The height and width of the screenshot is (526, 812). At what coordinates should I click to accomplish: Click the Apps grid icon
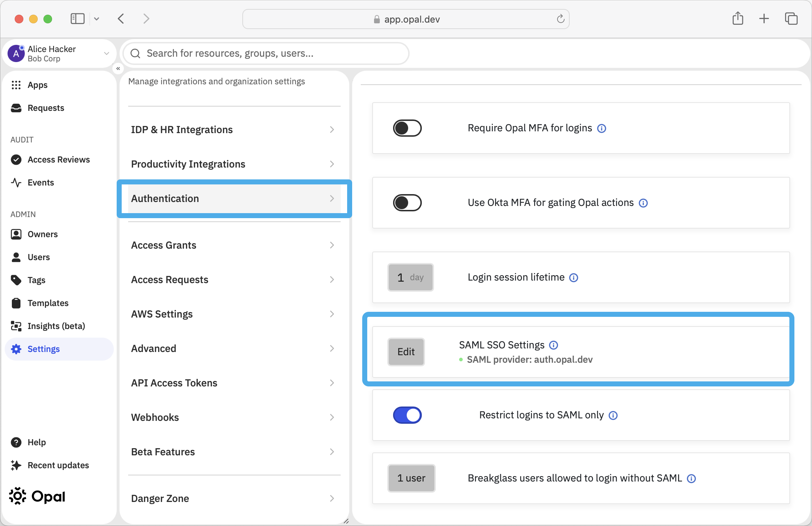point(16,85)
